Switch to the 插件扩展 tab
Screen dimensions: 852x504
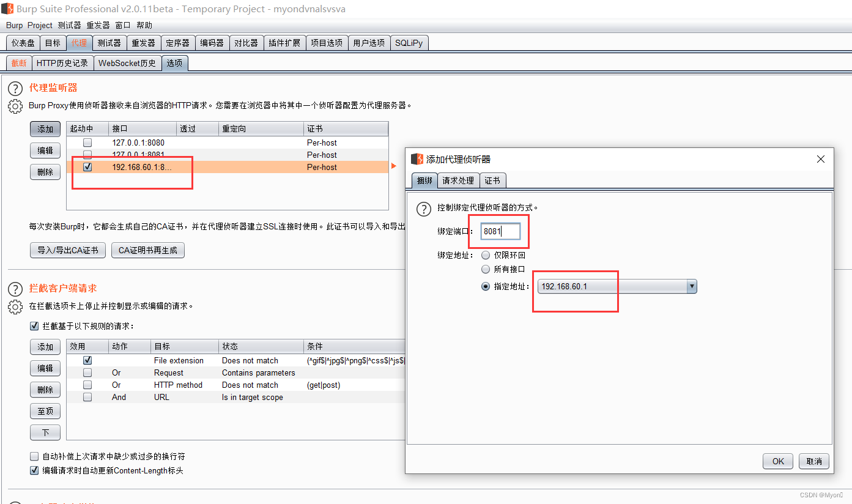pyautogui.click(x=284, y=43)
